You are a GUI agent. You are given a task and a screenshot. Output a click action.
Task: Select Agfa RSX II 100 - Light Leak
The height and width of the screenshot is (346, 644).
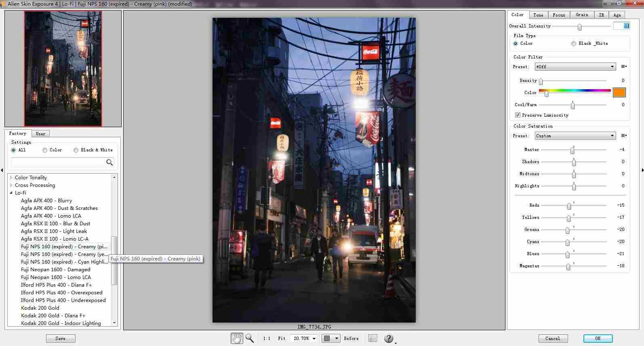54,231
